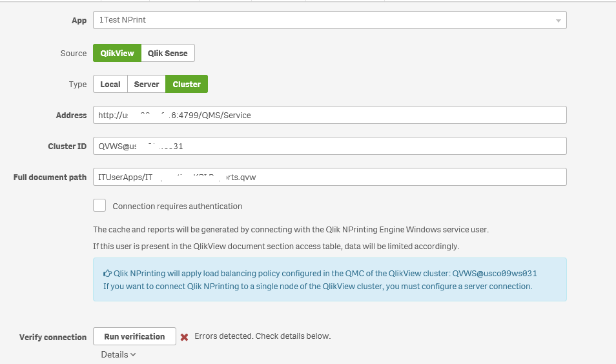Image resolution: width=616 pixels, height=364 pixels.
Task: Focus the Cluster ID text field
Action: 329,146
